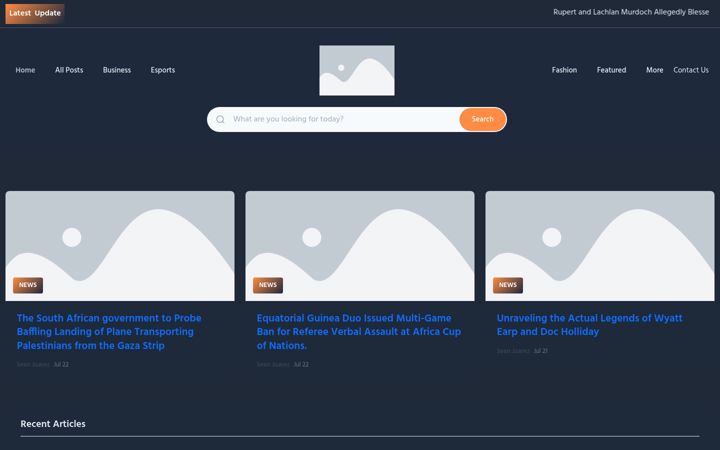Click the orange Search button
720x450 pixels.
pos(483,119)
